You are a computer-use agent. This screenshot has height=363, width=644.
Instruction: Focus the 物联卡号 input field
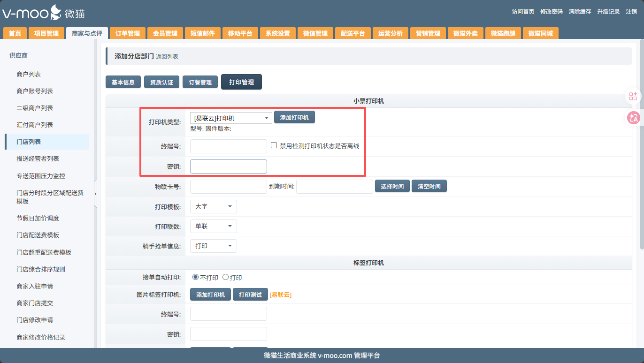[x=228, y=186]
